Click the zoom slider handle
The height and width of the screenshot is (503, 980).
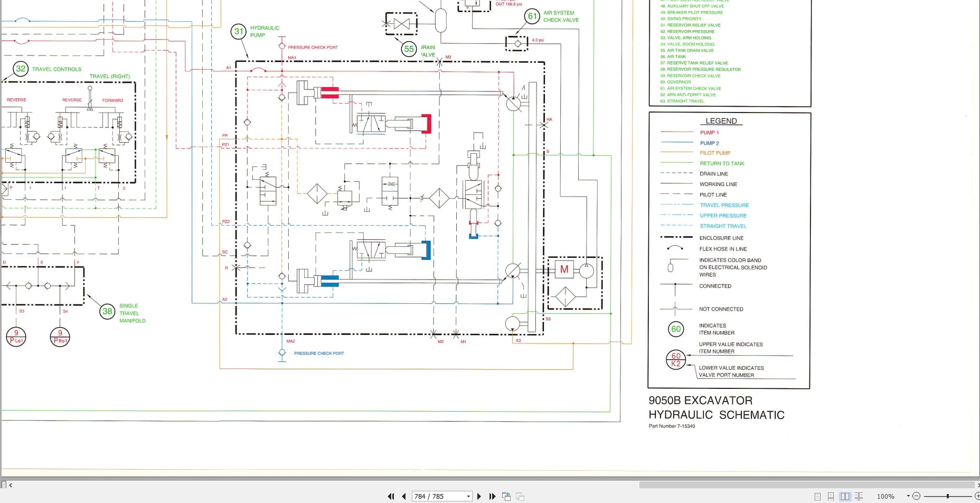click(x=948, y=496)
